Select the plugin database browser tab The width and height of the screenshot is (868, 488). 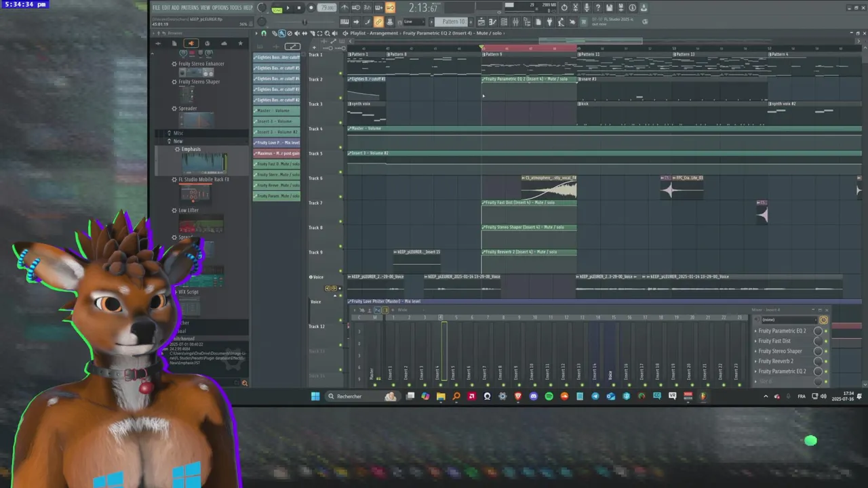point(191,43)
